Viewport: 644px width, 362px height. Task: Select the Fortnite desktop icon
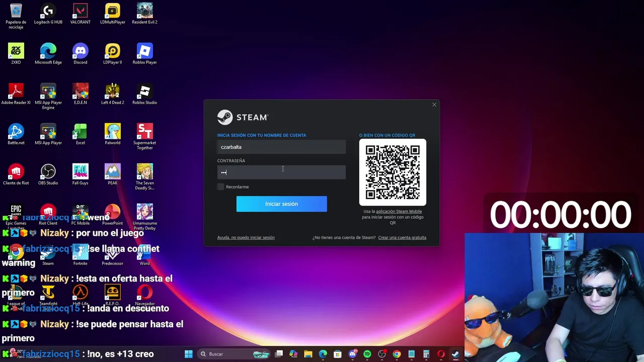pyautogui.click(x=80, y=255)
